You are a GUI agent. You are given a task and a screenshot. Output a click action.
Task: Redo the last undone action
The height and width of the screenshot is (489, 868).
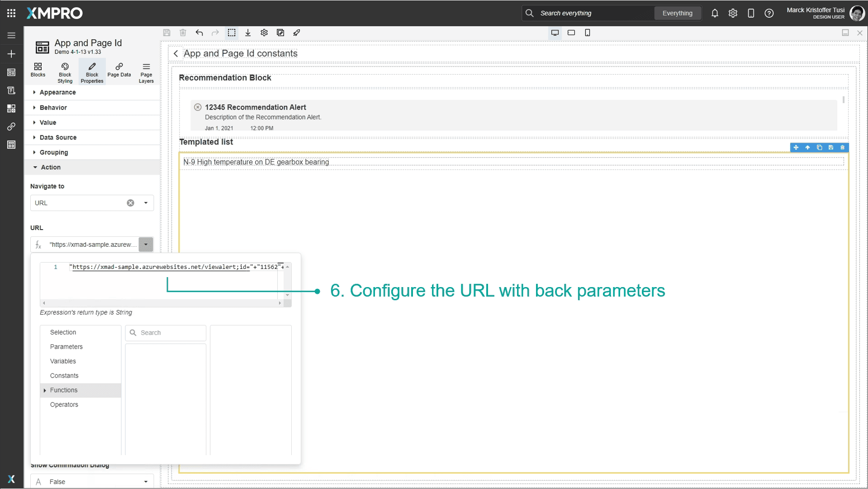(215, 33)
